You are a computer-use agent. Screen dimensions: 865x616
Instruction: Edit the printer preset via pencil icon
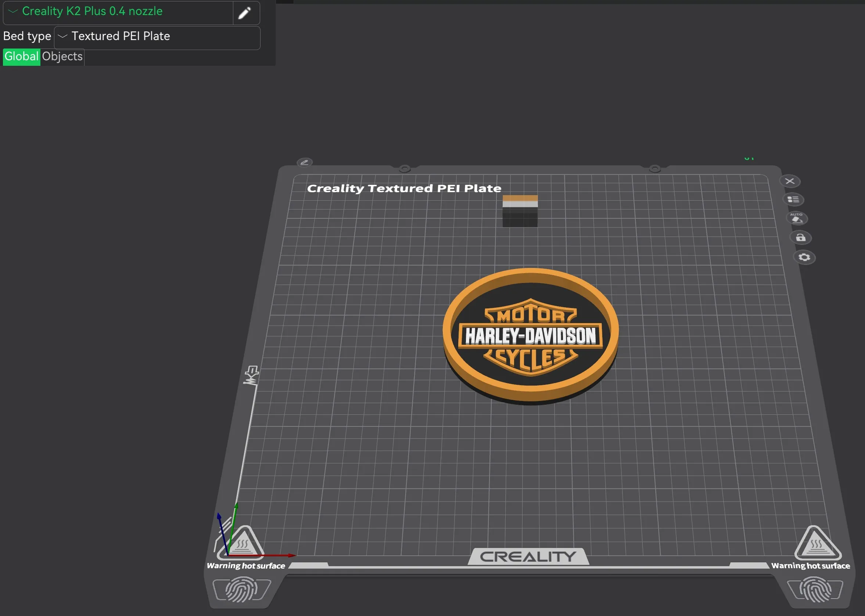(246, 12)
